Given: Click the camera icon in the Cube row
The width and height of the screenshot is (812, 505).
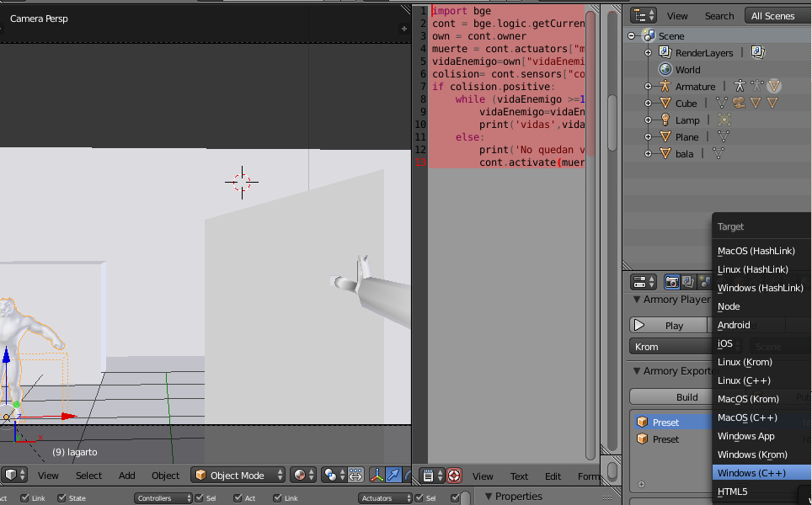Looking at the screenshot, I should pyautogui.click(x=739, y=103).
